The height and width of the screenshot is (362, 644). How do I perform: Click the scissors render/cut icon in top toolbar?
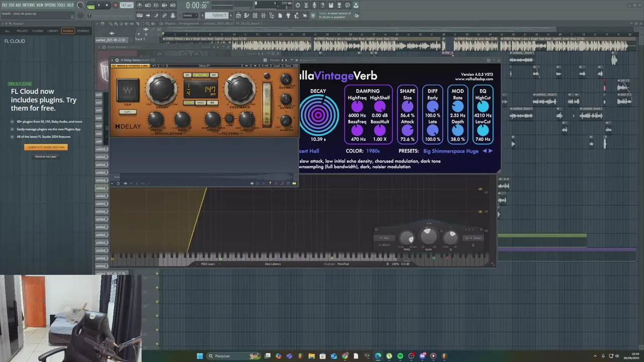pyautogui.click(x=306, y=5)
